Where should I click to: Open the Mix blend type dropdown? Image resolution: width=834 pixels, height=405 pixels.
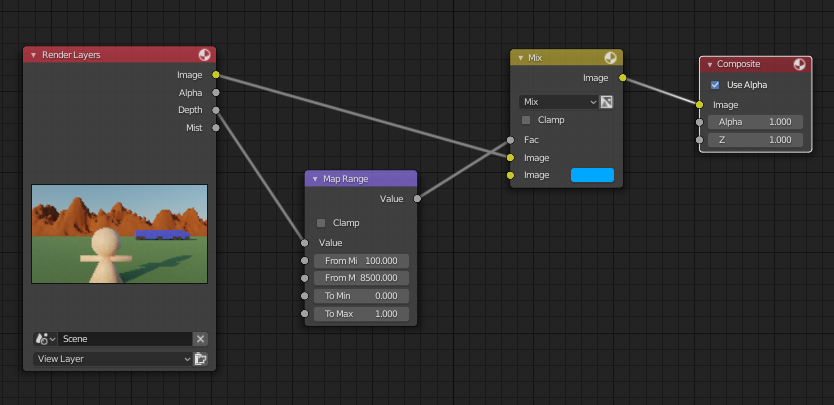[x=558, y=102]
